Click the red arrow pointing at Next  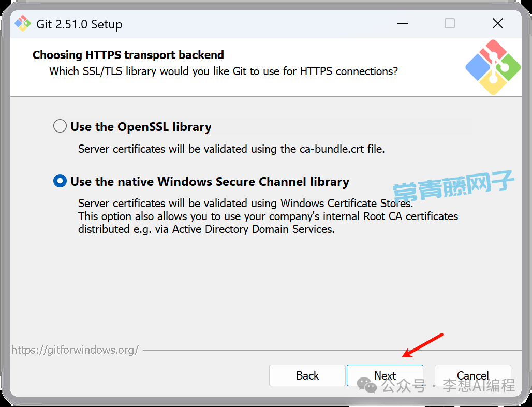click(423, 345)
